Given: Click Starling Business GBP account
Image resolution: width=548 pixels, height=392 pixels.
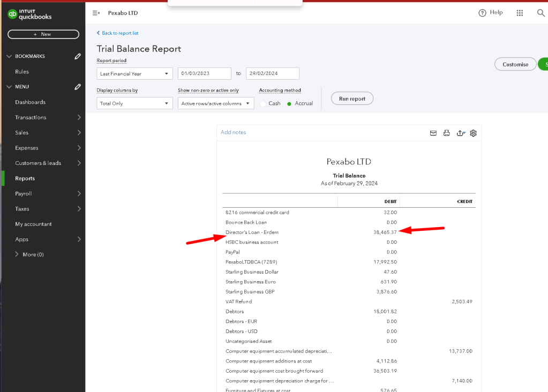Looking at the screenshot, I should click(x=250, y=292).
